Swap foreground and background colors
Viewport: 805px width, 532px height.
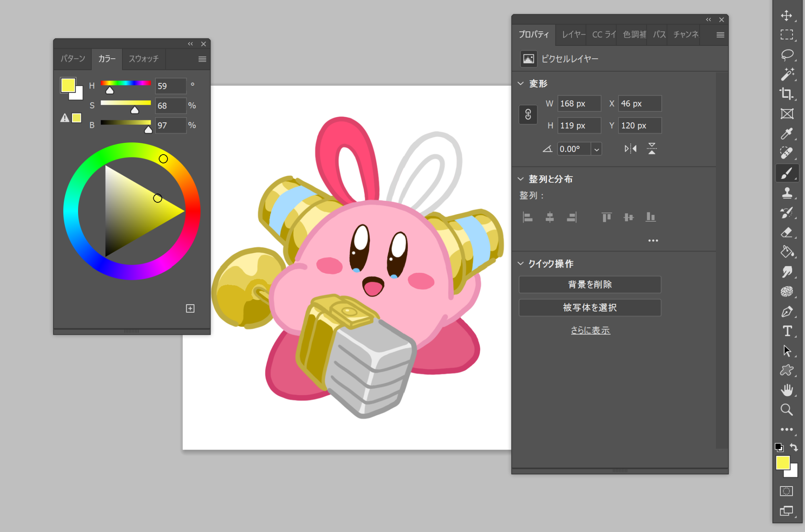794,447
